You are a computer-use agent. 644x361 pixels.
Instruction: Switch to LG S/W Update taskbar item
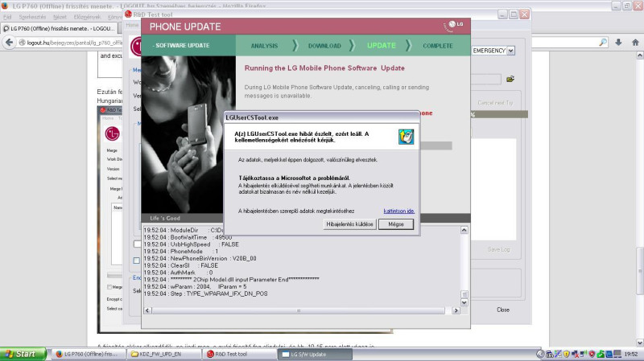point(315,354)
